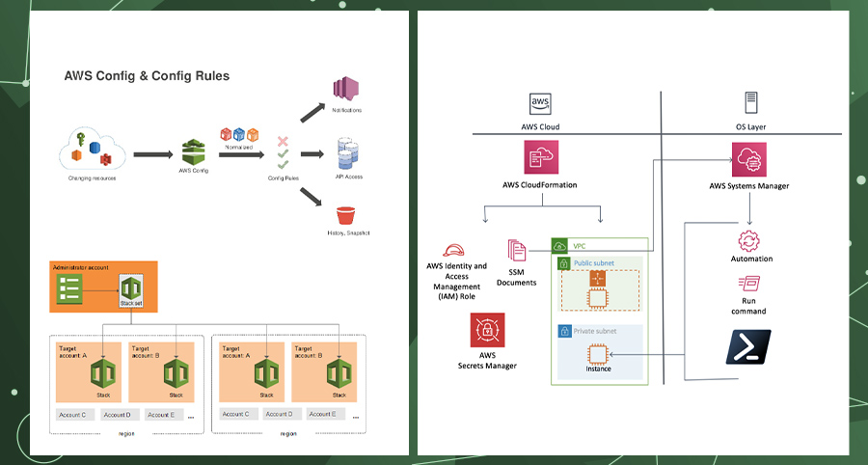Select the Config Rules checkmark icon
The width and height of the screenshot is (868, 465).
[x=284, y=154]
